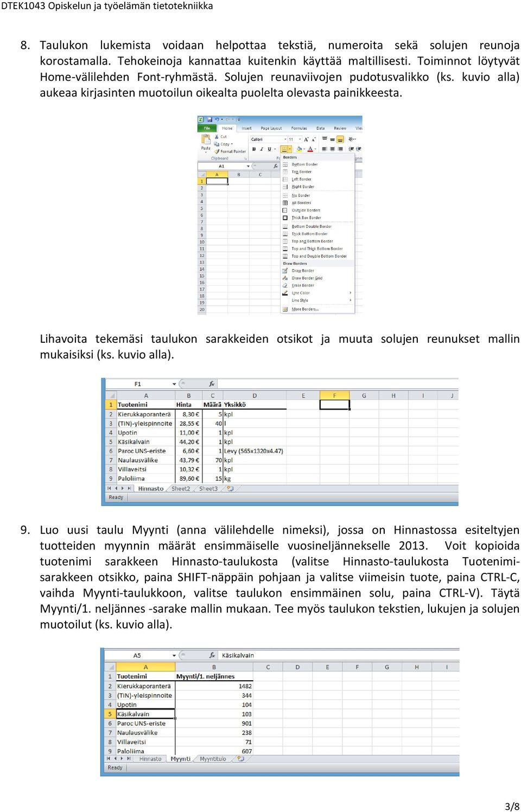
Task: Select Right Border menu entry
Action: (317, 187)
